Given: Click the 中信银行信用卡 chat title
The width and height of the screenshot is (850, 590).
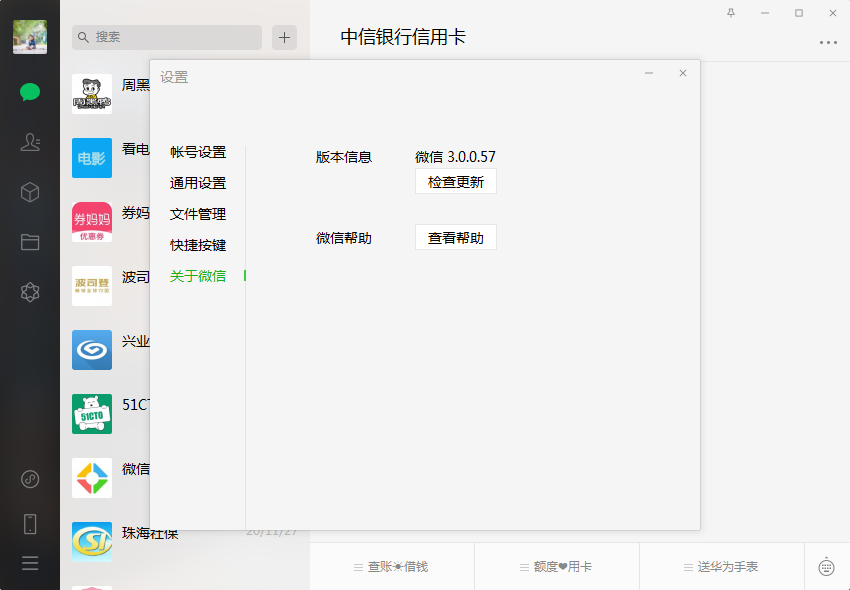Looking at the screenshot, I should (403, 37).
